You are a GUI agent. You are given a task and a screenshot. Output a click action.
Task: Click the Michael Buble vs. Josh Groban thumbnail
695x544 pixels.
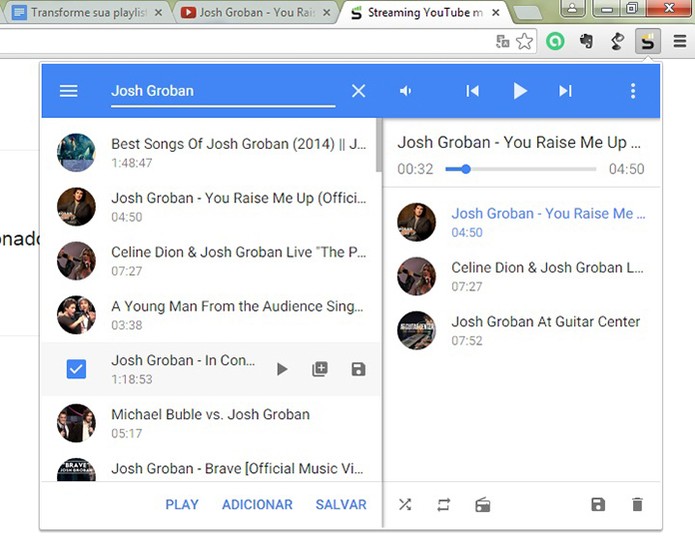click(x=76, y=423)
